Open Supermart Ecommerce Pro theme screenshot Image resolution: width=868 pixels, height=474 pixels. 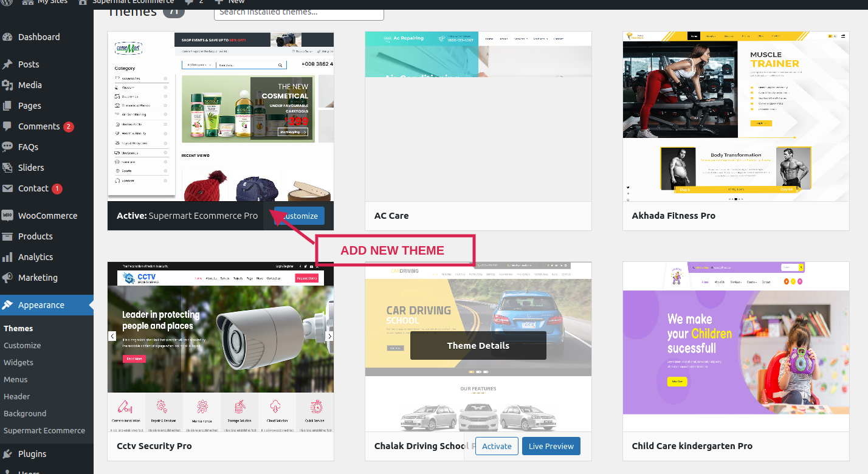coord(221,117)
